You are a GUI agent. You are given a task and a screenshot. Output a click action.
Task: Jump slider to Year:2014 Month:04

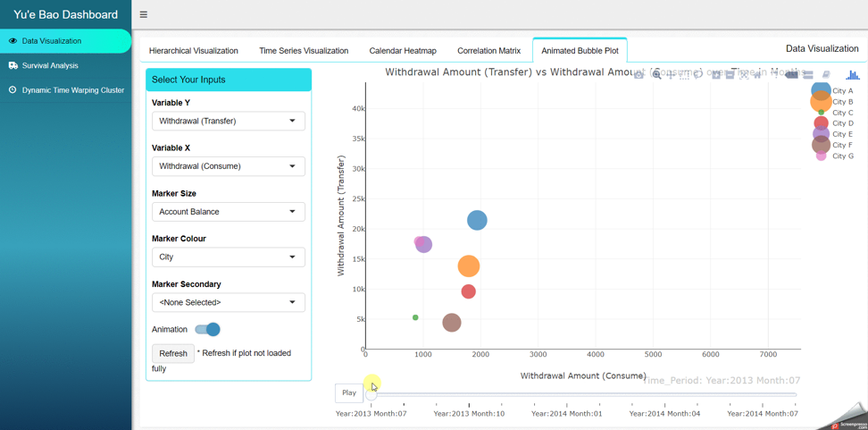click(664, 413)
